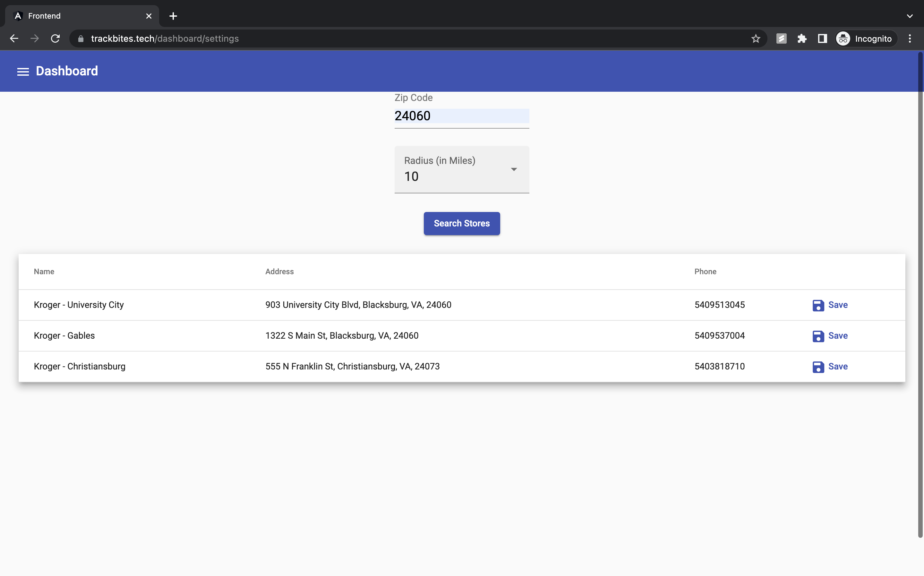Go back to the previous page

tap(14, 38)
